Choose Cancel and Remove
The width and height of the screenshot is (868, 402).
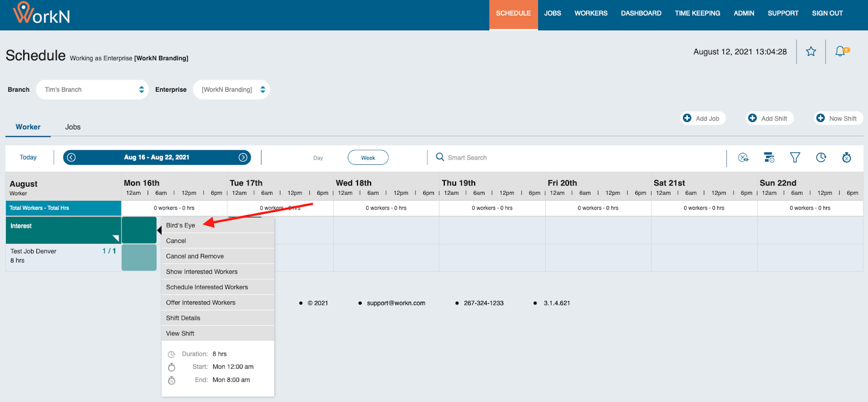(218, 256)
